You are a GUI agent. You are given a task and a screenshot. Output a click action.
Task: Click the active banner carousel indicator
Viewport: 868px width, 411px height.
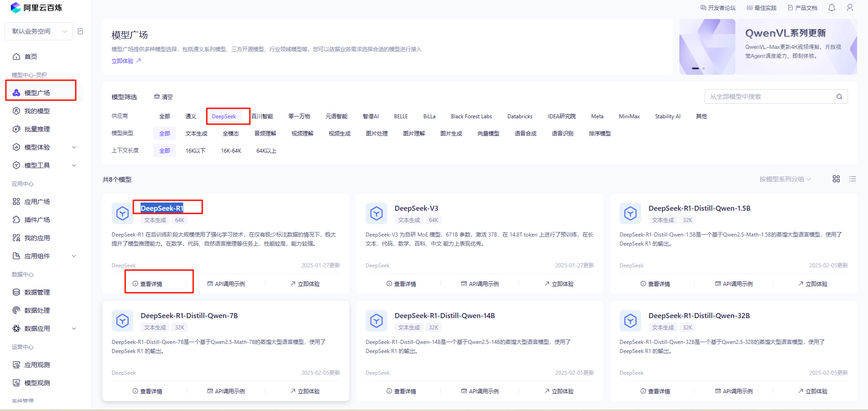coord(695,68)
